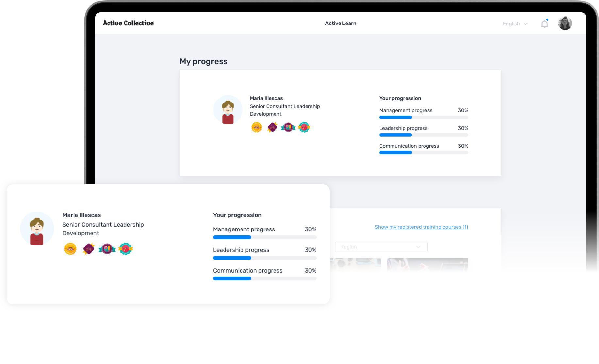This screenshot has width=599, height=364.
Task: Click the sunglasses badge in the popup card
Action: [70, 249]
